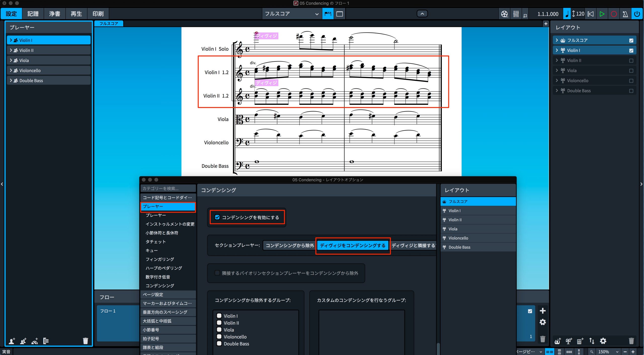Expand the Viola player in Players panel
This screenshot has height=355, width=644.
point(11,60)
